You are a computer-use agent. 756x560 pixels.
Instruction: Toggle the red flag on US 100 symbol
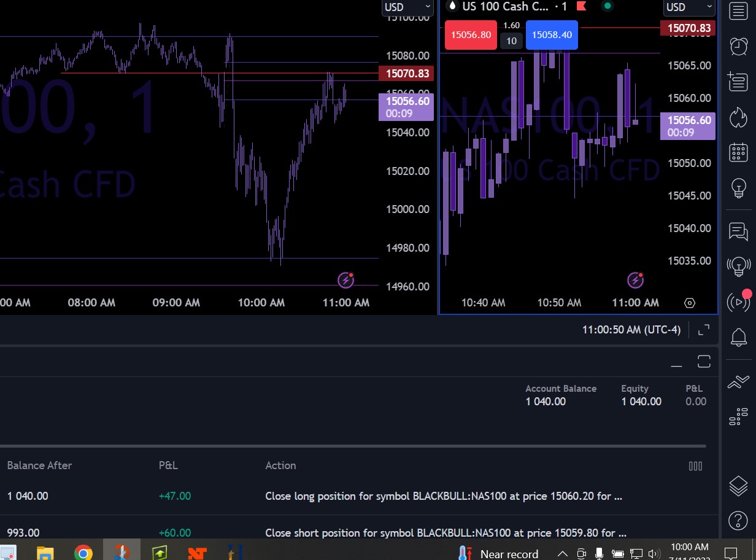[x=581, y=7]
